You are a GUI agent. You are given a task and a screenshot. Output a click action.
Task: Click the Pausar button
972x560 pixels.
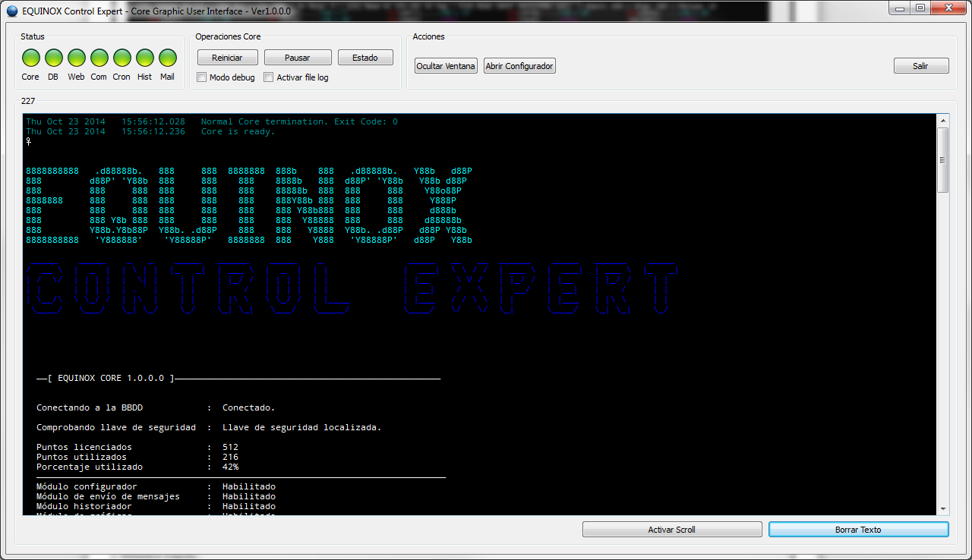click(298, 58)
